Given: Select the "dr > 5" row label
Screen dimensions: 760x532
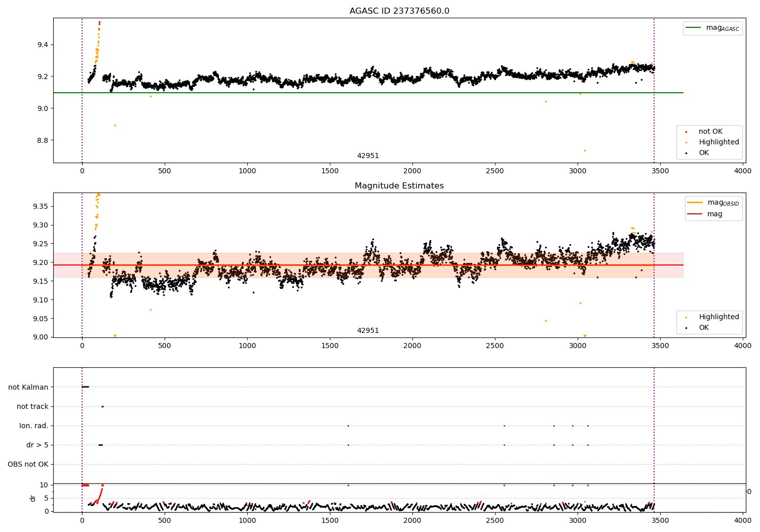Looking at the screenshot, I should point(37,445).
